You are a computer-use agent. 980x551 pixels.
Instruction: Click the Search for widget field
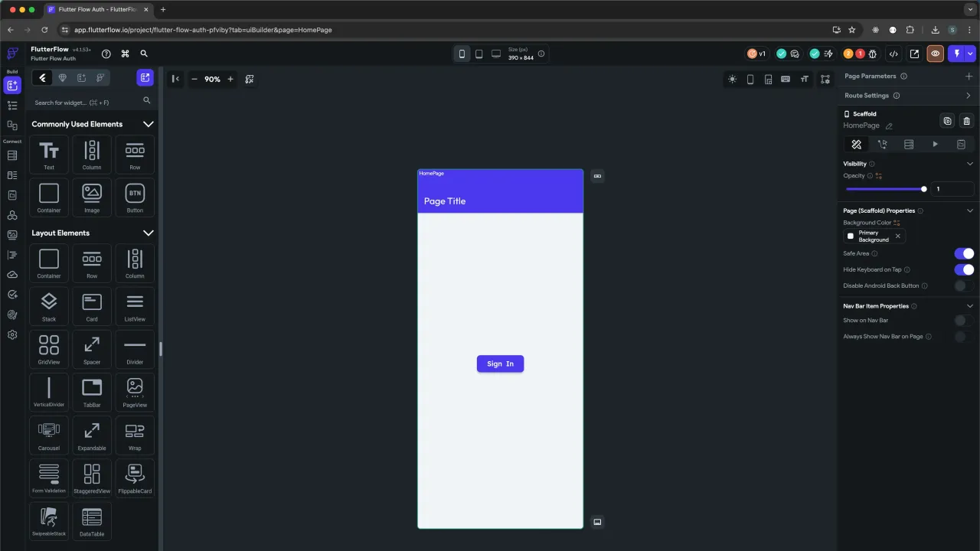coord(92,101)
